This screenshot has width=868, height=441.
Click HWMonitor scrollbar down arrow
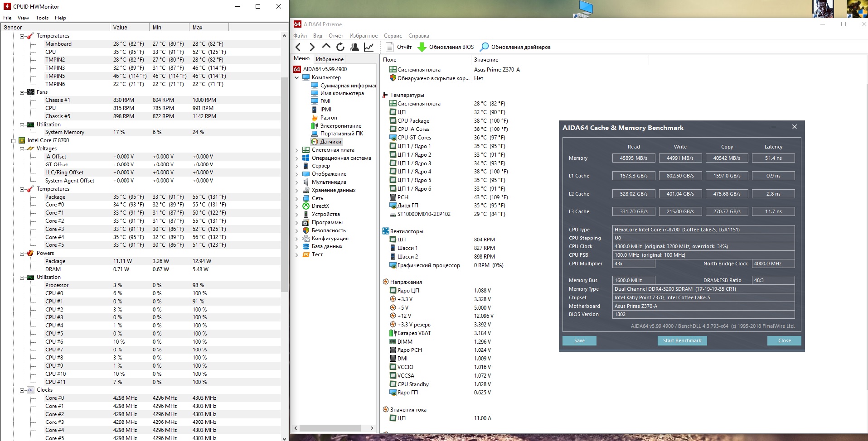point(285,438)
